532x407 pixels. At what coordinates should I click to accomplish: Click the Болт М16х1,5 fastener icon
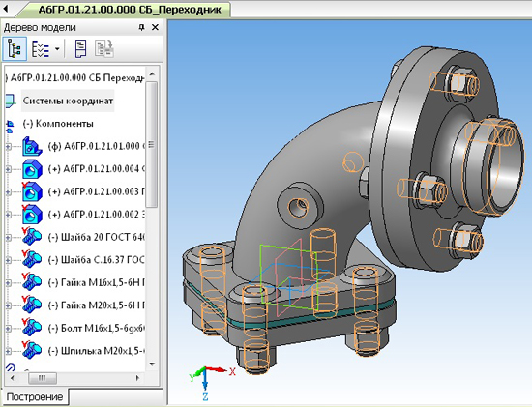pyautogui.click(x=32, y=328)
